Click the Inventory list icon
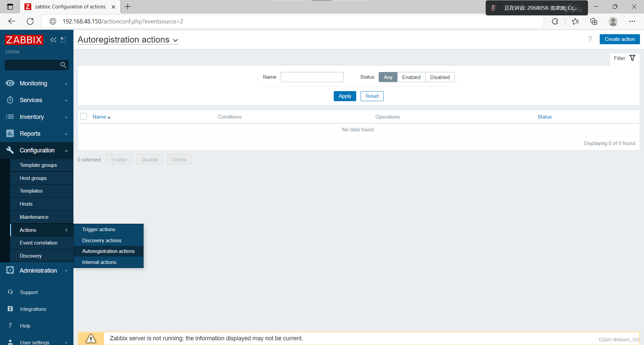Image resolution: width=644 pixels, height=345 pixels. (10, 117)
